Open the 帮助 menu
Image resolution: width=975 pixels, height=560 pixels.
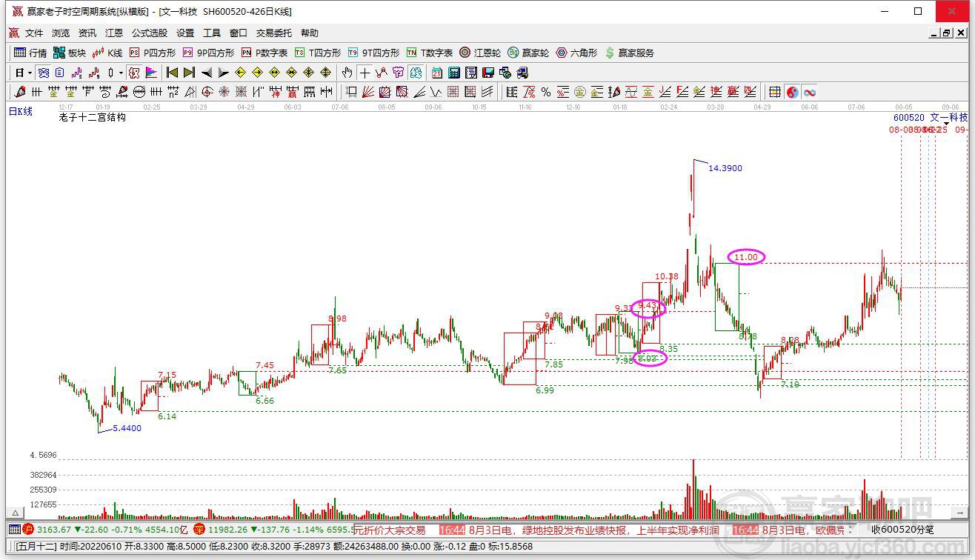pyautogui.click(x=310, y=33)
